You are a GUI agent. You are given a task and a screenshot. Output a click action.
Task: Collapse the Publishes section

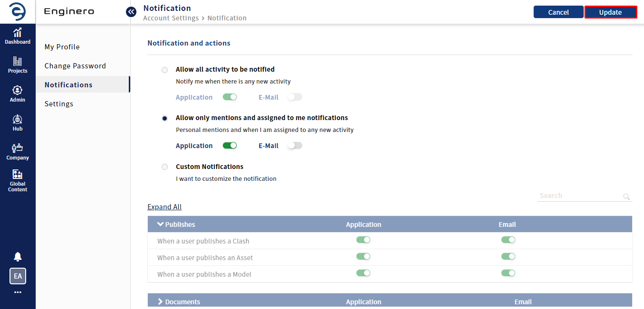pos(161,225)
